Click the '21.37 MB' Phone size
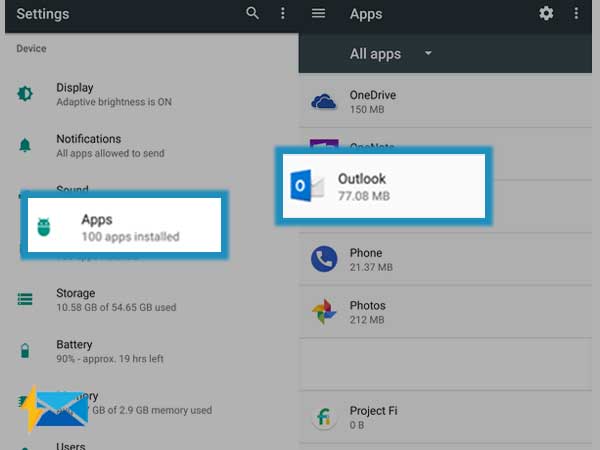Viewport: 600px width, 450px height. [371, 267]
